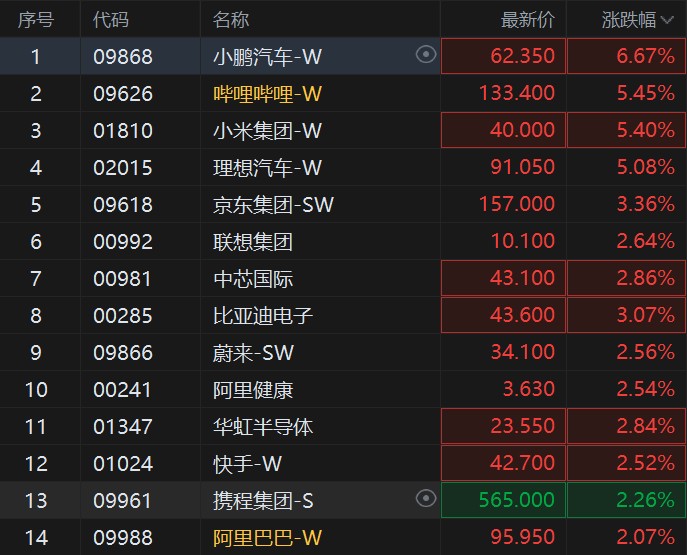Click the 序号 column header

[x=36, y=19]
